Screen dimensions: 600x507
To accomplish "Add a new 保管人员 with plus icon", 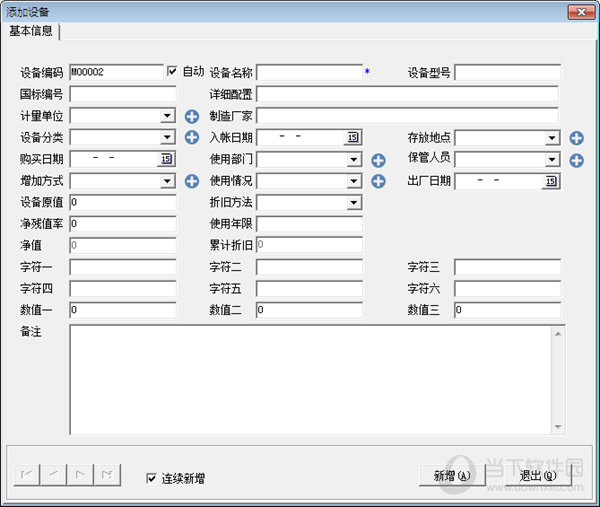I will click(577, 160).
